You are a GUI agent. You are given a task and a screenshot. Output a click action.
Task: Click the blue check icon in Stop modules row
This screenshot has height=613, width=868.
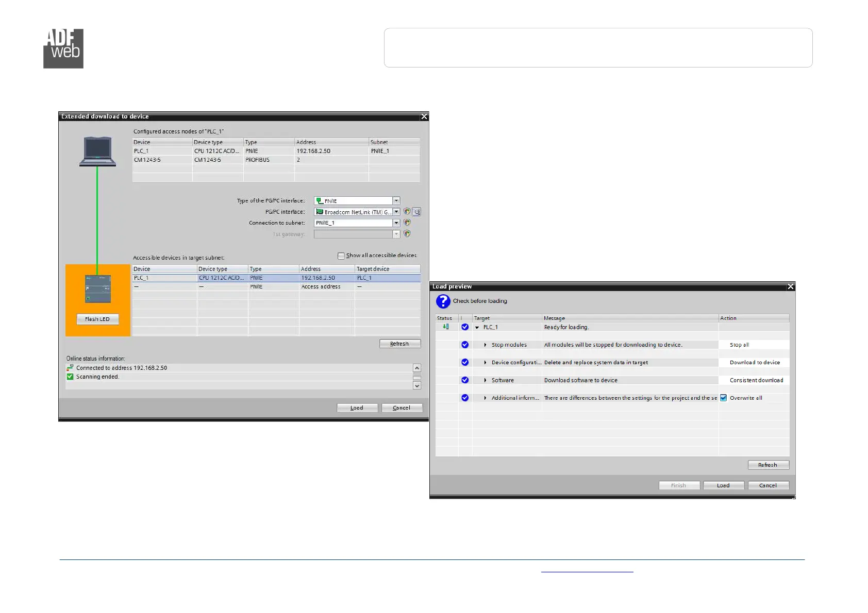(x=465, y=345)
